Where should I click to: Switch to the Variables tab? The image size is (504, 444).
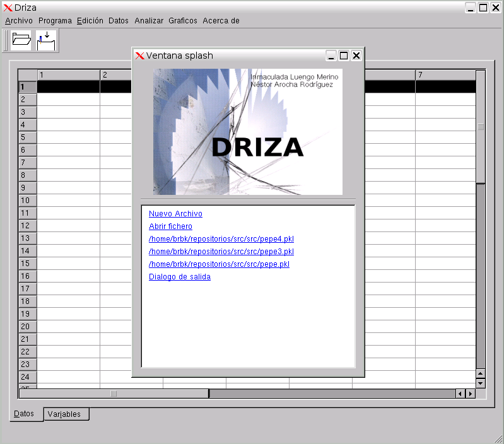coord(66,414)
